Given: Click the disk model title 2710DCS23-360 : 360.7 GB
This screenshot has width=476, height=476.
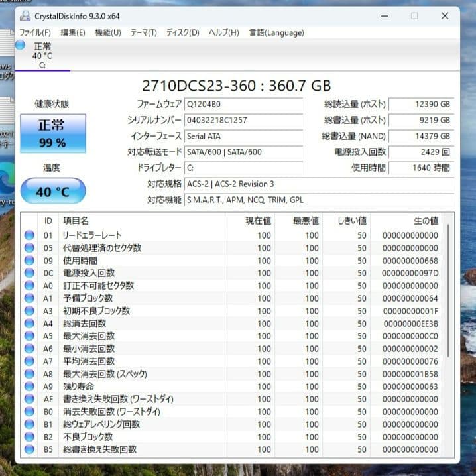Looking at the screenshot, I should [x=237, y=86].
